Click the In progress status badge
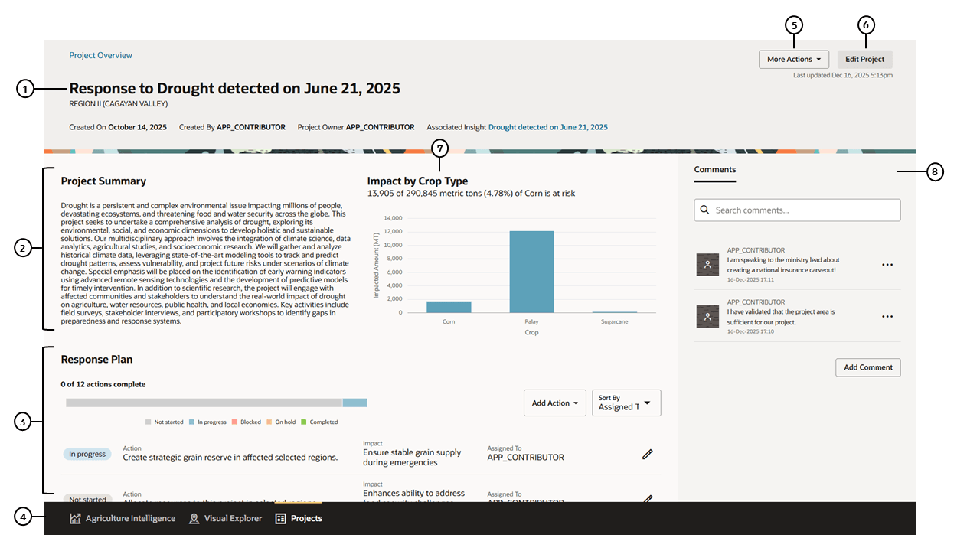The height and width of the screenshot is (551, 980). 87,454
